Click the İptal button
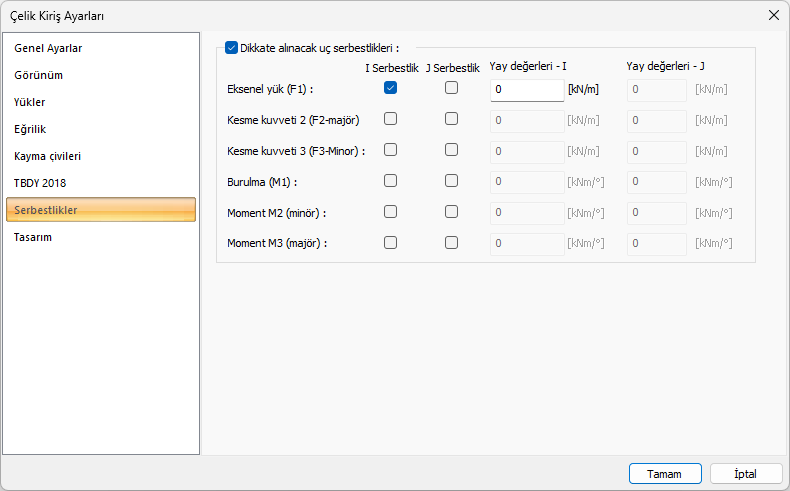The width and height of the screenshot is (790, 491). click(745, 473)
